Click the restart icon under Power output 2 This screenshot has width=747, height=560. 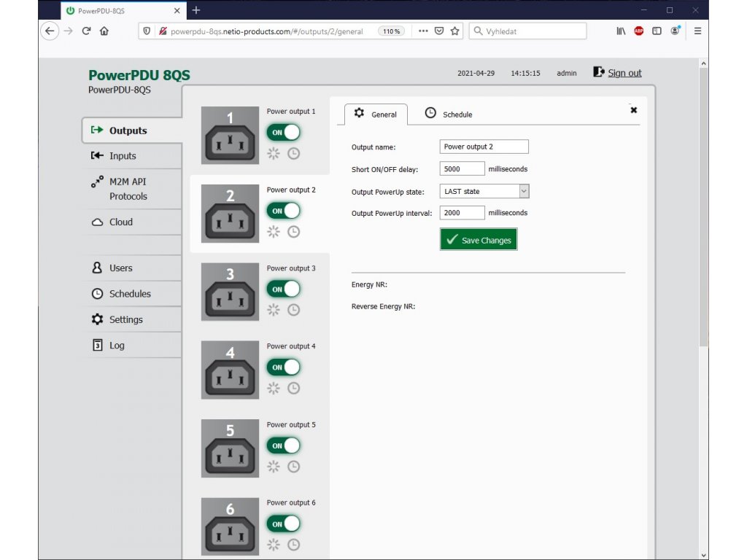(274, 232)
